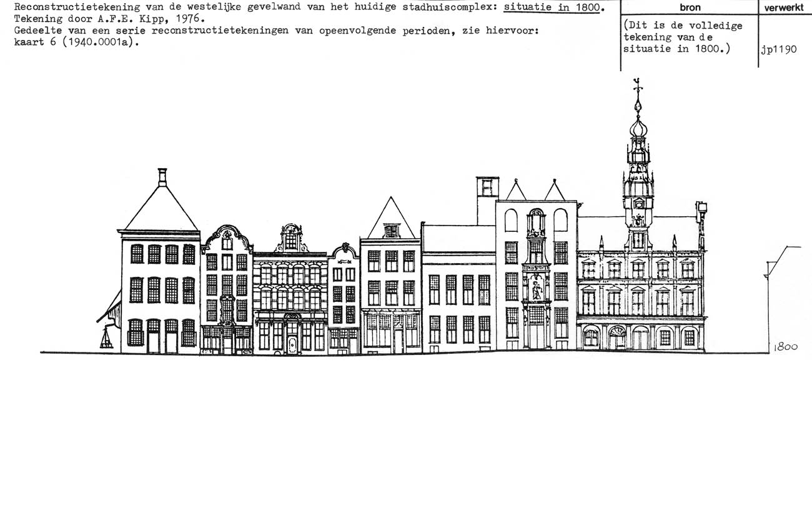This screenshot has width=812, height=530.
Task: Click the "verwerkt" column header
Action: tap(784, 7)
